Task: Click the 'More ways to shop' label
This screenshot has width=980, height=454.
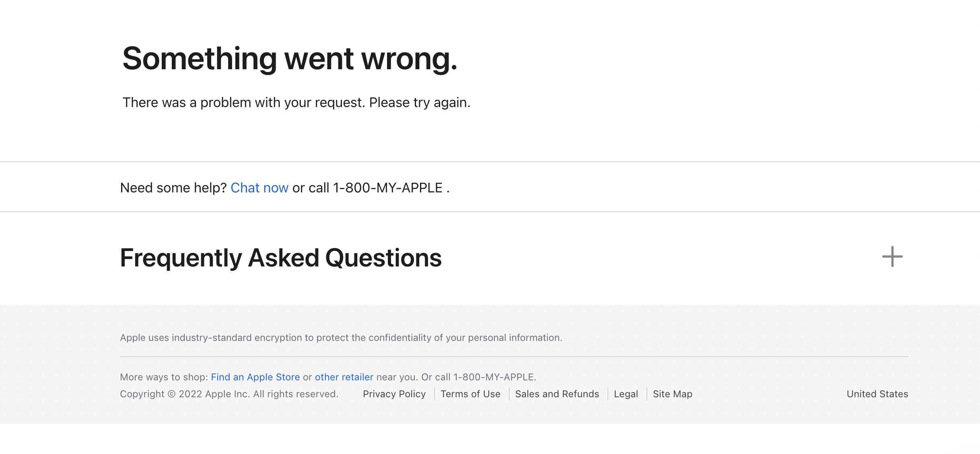Action: 164,377
